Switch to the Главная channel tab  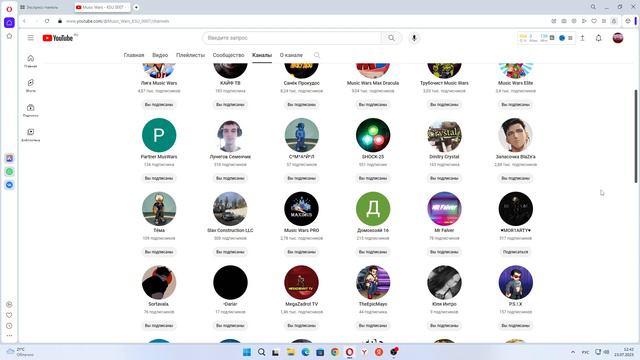pos(134,55)
